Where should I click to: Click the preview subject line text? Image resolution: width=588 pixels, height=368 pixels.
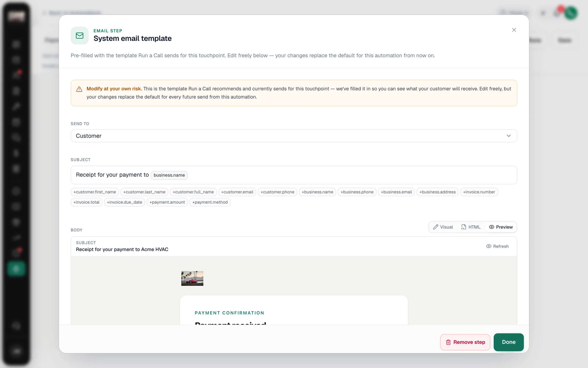click(122, 250)
